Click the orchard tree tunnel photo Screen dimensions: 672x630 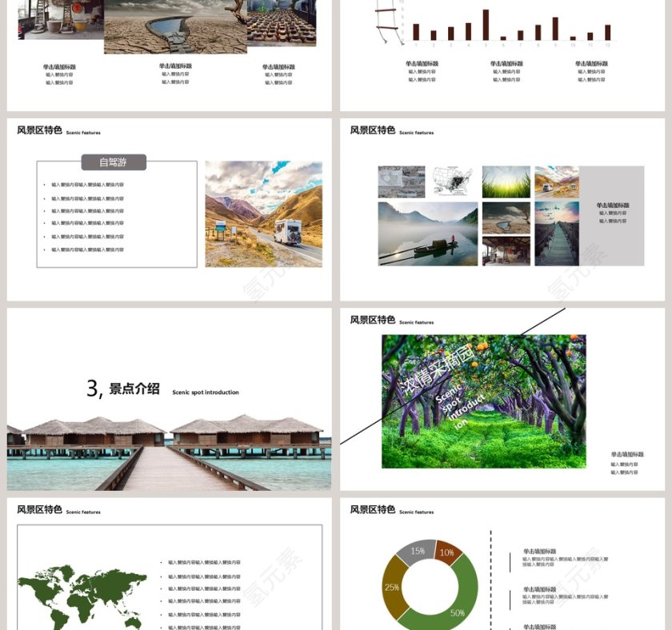tap(483, 401)
